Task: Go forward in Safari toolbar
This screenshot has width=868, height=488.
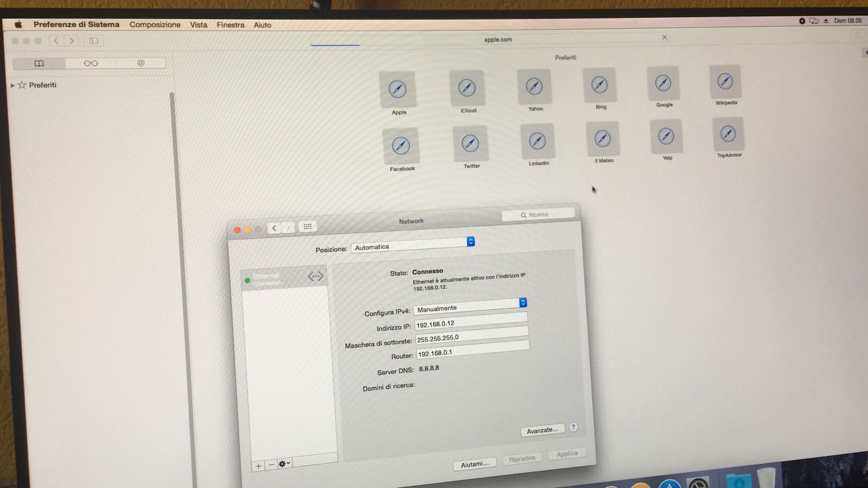Action: tap(72, 41)
